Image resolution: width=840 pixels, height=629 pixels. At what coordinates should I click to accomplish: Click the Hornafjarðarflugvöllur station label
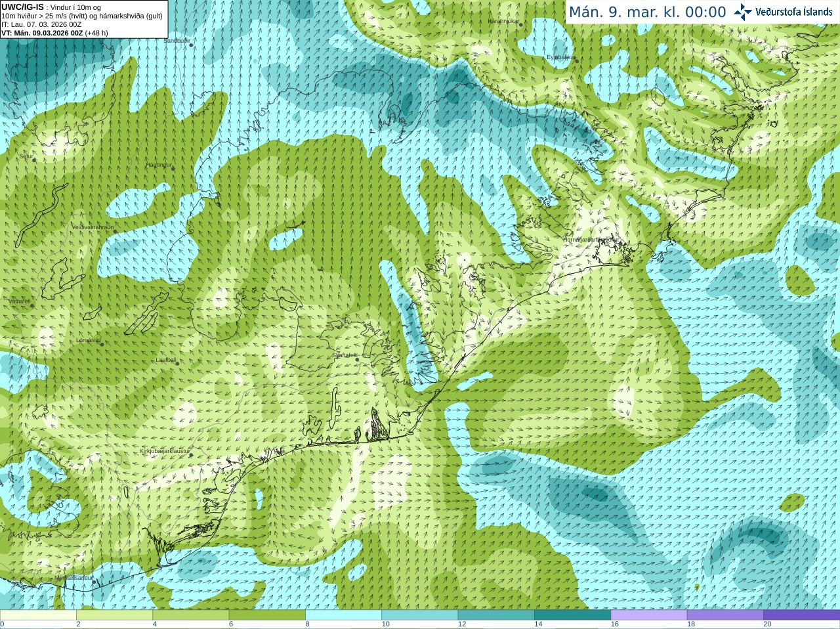coord(591,240)
